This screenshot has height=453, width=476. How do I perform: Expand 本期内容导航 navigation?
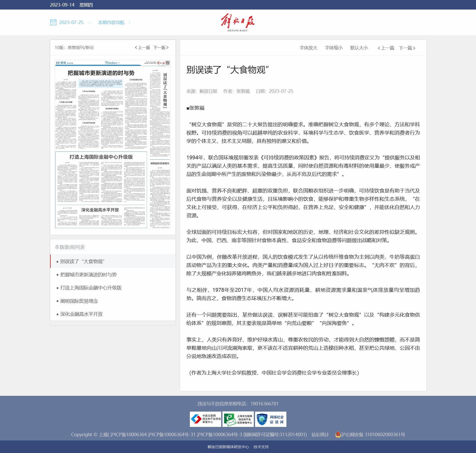[x=111, y=23]
